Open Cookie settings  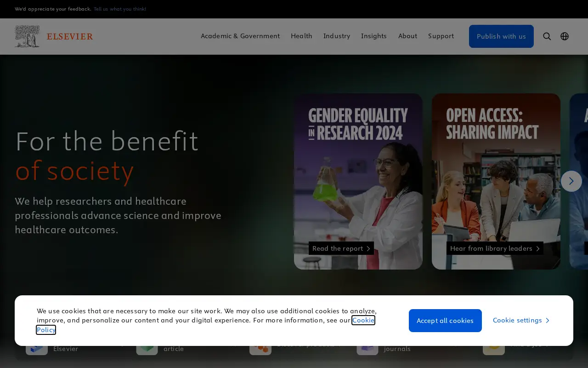point(521,320)
